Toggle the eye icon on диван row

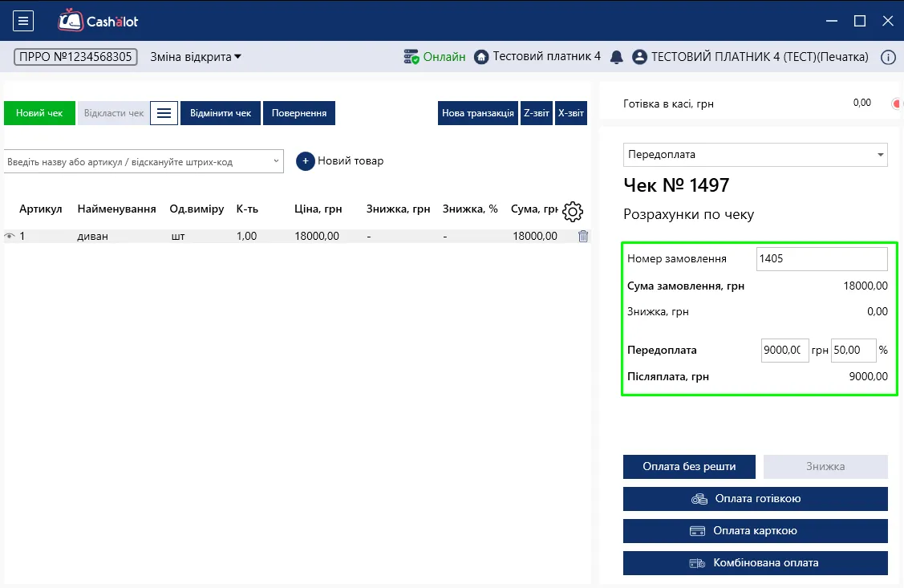click(10, 237)
